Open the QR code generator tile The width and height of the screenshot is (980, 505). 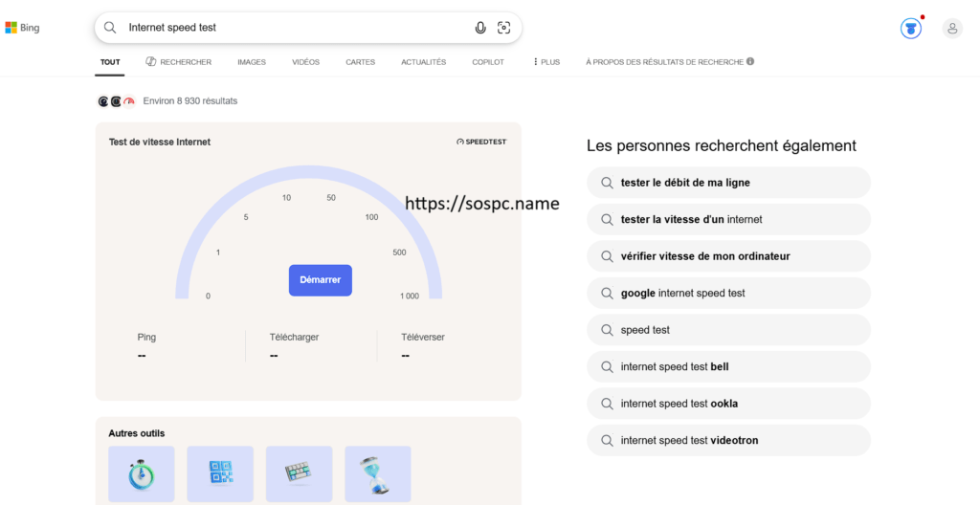pyautogui.click(x=220, y=473)
